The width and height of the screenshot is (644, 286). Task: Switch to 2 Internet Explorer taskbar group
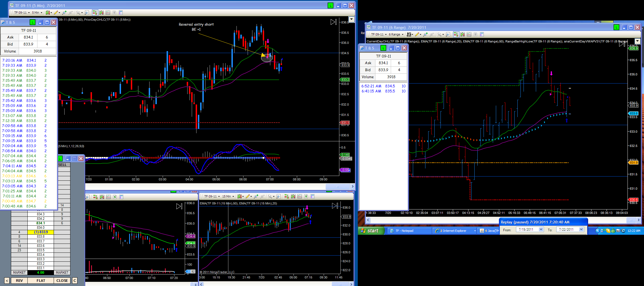coord(454,231)
